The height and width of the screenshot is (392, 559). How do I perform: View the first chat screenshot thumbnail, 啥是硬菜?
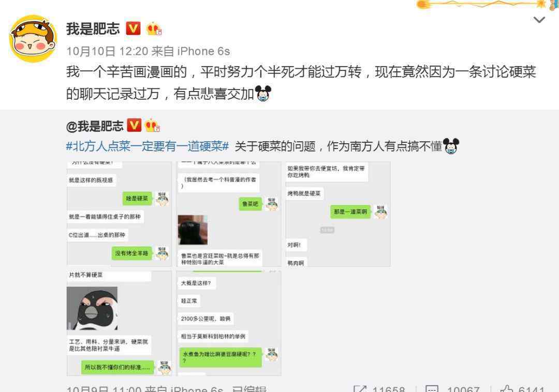point(120,214)
